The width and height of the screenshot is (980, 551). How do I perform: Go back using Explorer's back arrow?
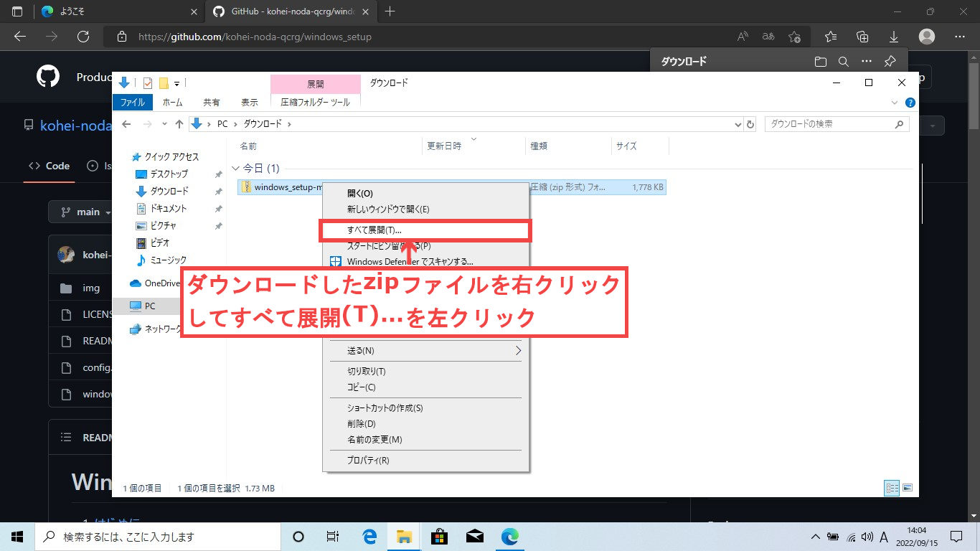coord(126,124)
